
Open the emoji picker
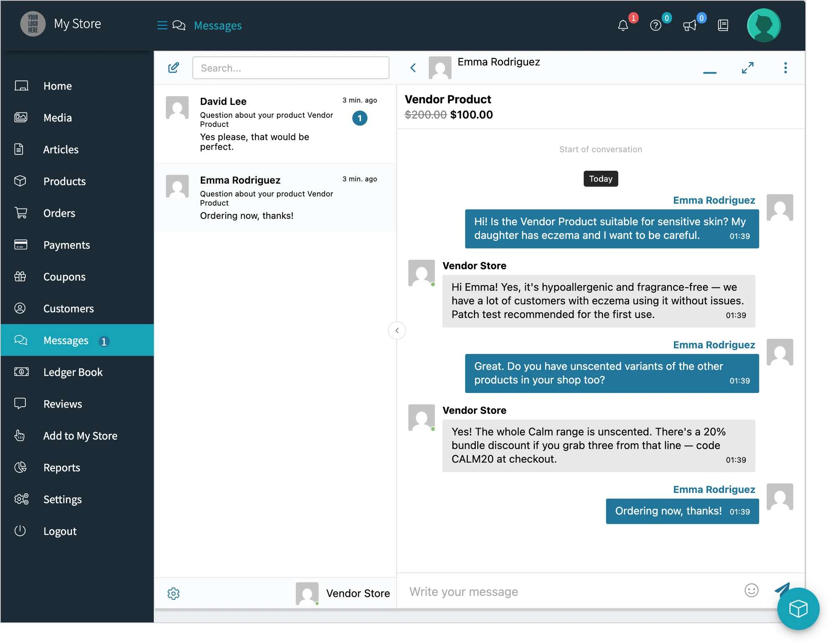pyautogui.click(x=751, y=590)
